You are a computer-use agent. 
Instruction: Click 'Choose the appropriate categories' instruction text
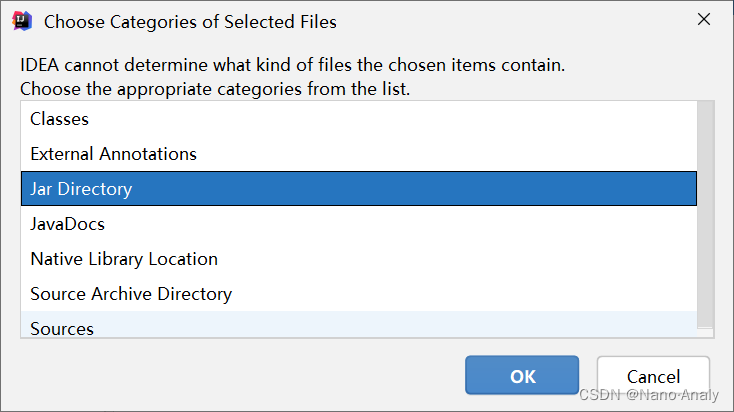215,89
